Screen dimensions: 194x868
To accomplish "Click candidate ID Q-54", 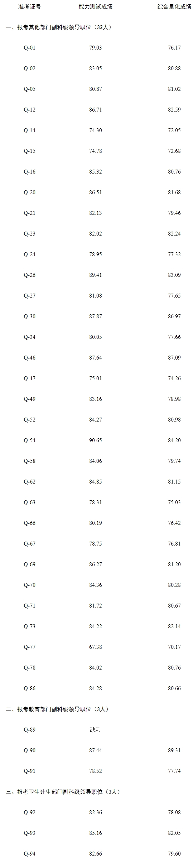I will click(x=30, y=440).
